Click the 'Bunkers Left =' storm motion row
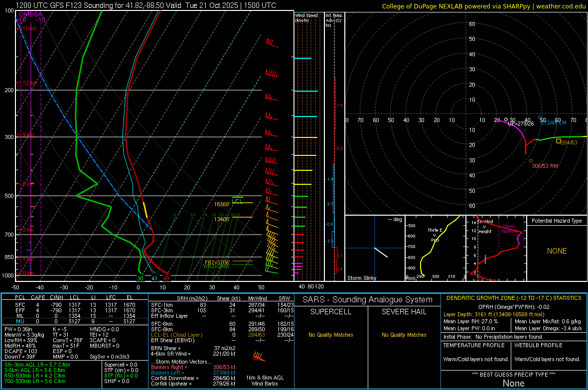This screenshot has width=588, height=390. (193, 373)
